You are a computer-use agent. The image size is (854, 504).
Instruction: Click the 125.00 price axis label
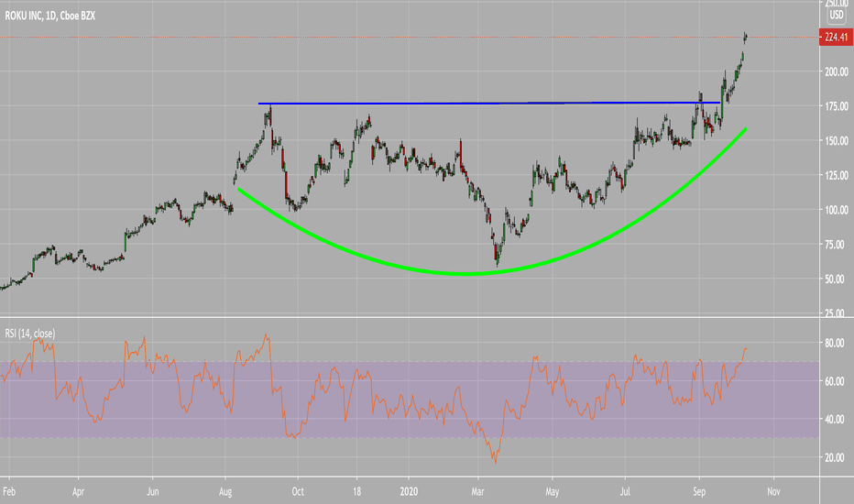click(836, 175)
